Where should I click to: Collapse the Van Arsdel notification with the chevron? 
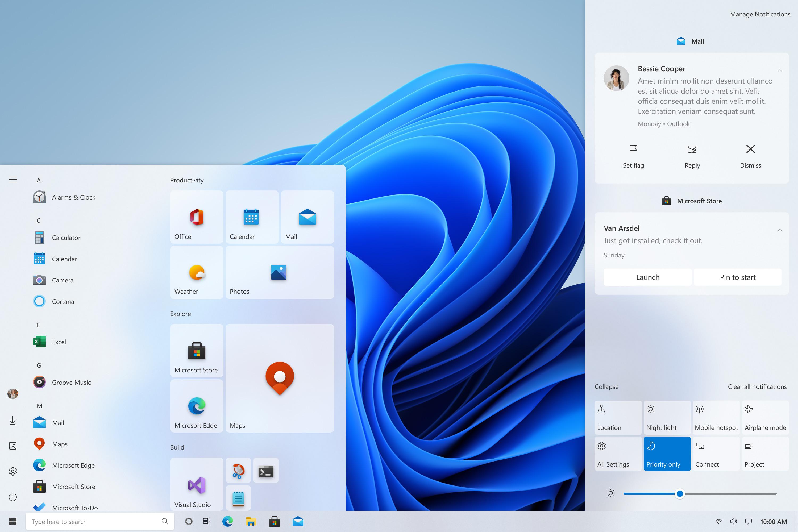pyautogui.click(x=780, y=230)
